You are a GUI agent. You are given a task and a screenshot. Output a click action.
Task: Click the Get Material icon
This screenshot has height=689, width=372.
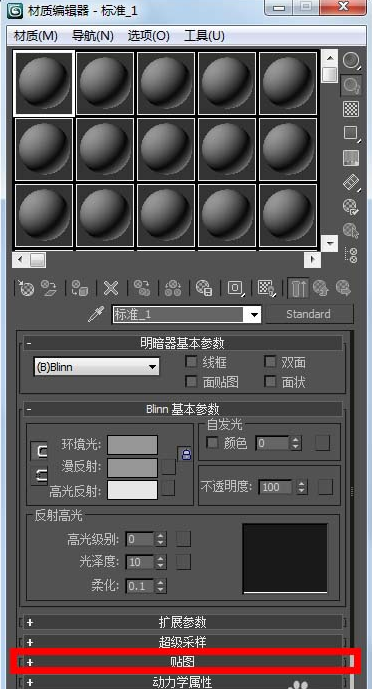pyautogui.click(x=26, y=288)
